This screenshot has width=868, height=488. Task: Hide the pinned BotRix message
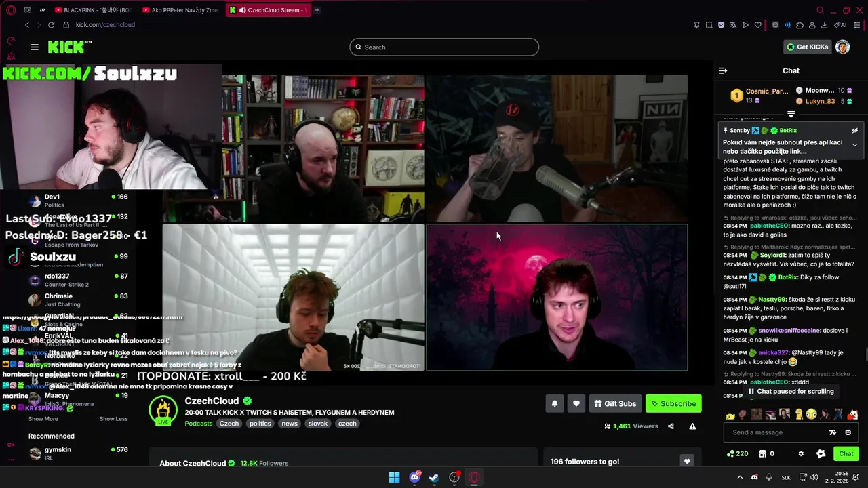tap(854, 130)
